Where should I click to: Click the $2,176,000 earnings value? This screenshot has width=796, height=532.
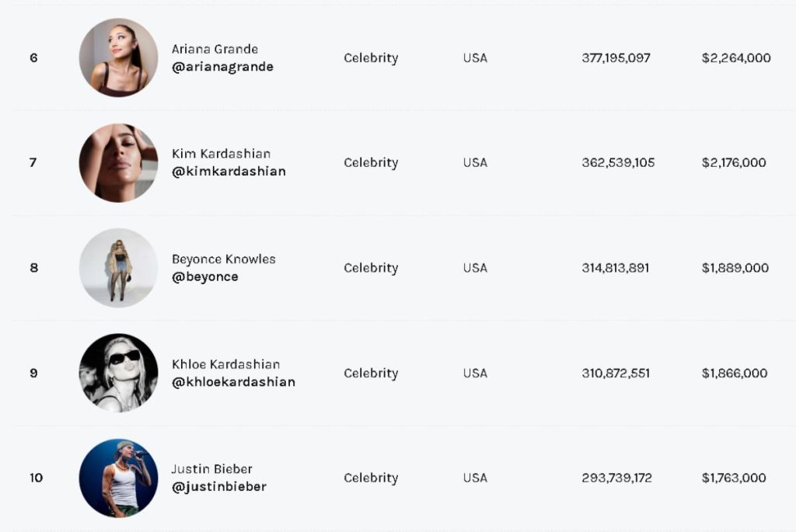(734, 163)
